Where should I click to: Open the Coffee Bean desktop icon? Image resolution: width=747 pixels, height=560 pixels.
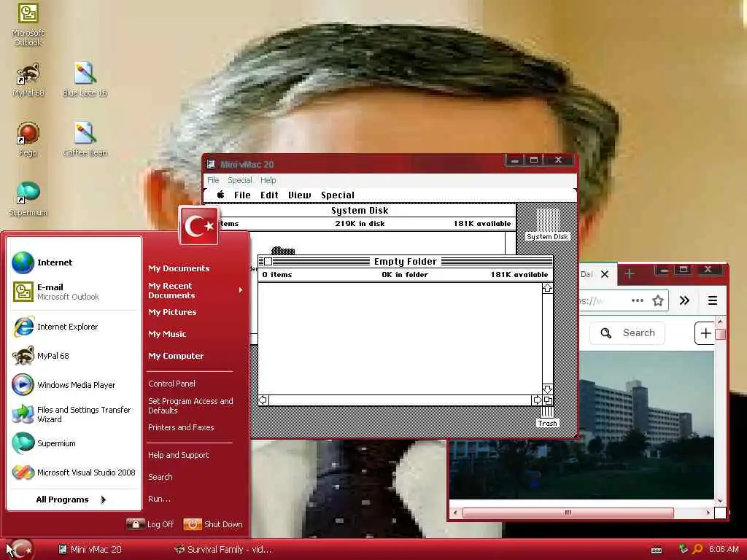click(85, 139)
